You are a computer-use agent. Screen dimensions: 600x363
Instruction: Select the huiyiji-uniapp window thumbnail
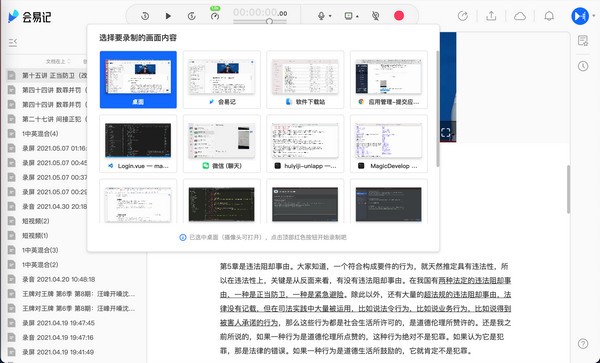coord(305,144)
